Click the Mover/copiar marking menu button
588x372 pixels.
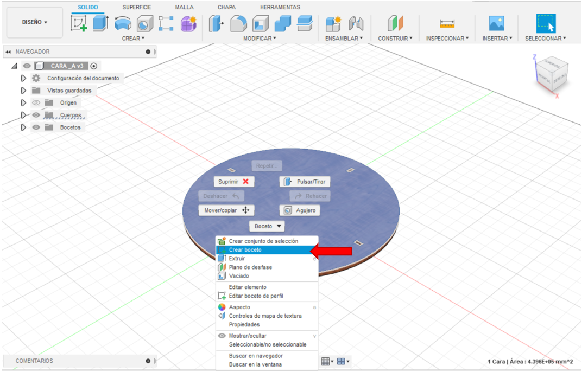pos(226,210)
